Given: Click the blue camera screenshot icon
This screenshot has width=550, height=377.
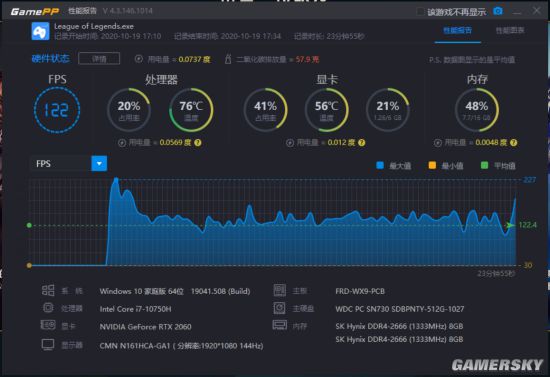Looking at the screenshot, I should pyautogui.click(x=497, y=11).
